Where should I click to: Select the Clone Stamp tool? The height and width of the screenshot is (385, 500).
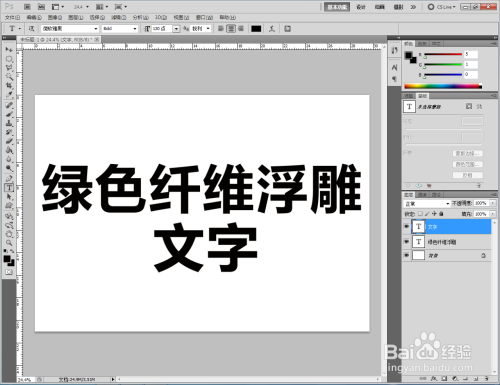[x=9, y=123]
